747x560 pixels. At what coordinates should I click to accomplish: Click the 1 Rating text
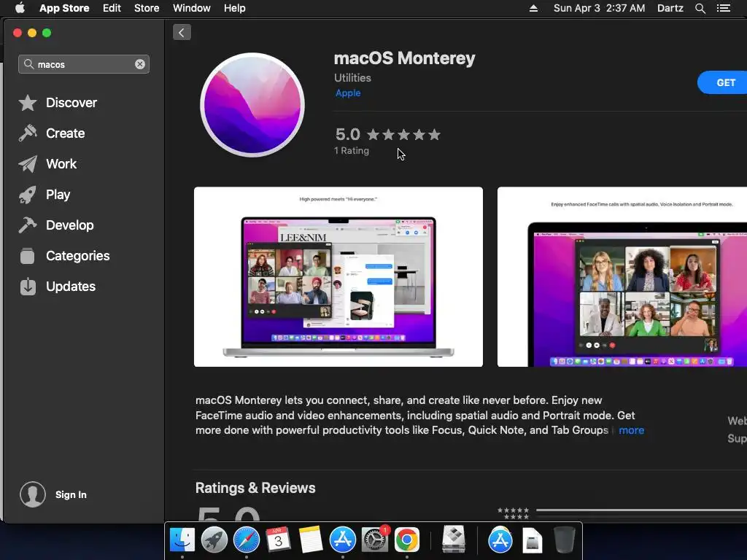pos(352,150)
